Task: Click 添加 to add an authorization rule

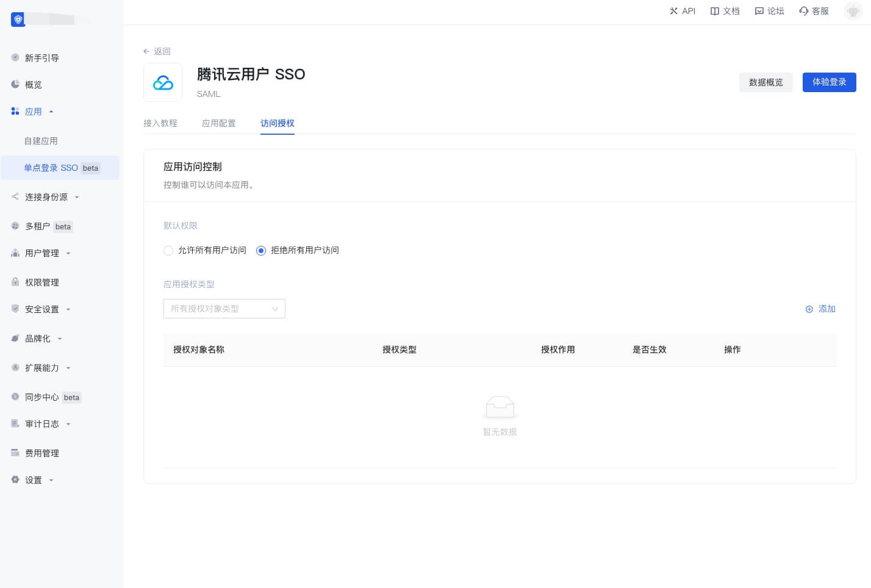Action: click(820, 309)
